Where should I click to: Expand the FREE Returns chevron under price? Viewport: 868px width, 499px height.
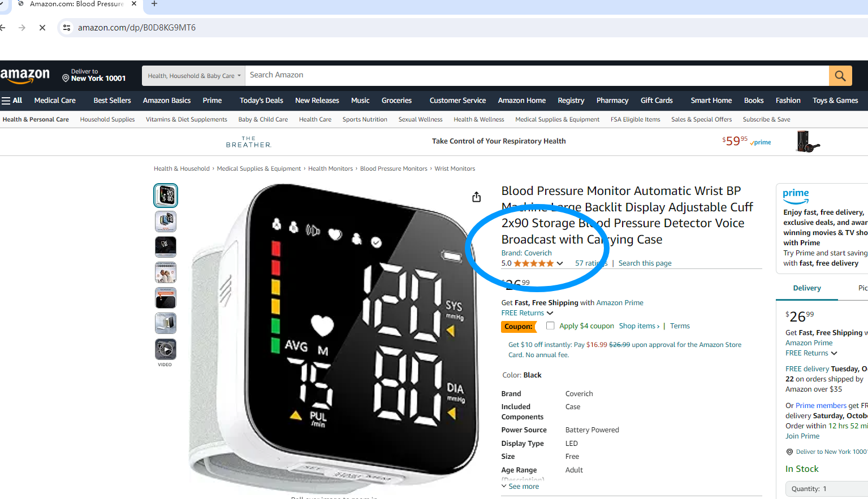click(x=550, y=313)
